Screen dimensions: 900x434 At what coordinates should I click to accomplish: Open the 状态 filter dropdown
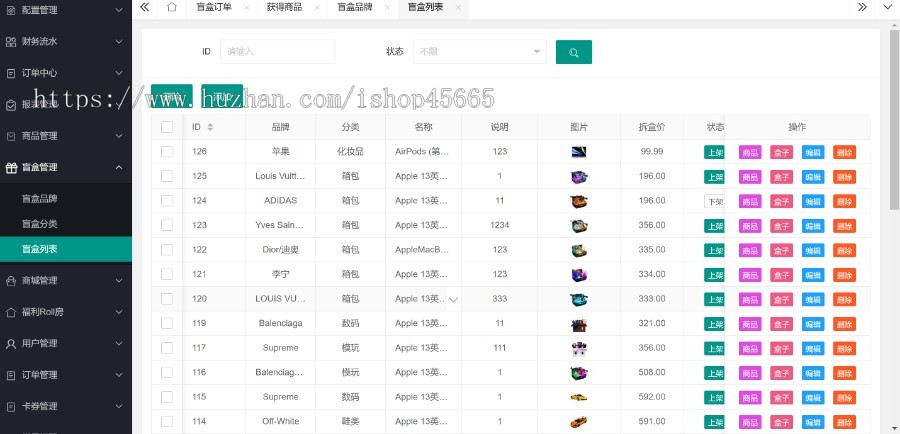point(480,52)
